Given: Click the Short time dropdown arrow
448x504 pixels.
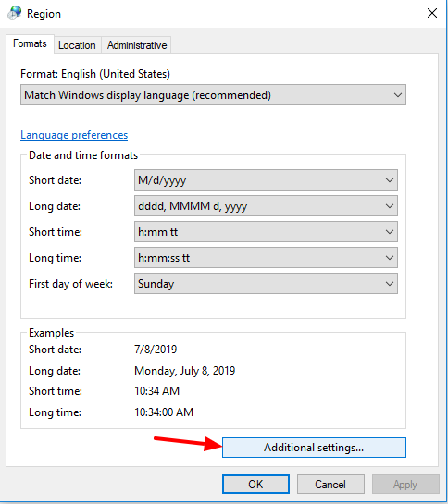Looking at the screenshot, I should pos(390,232).
